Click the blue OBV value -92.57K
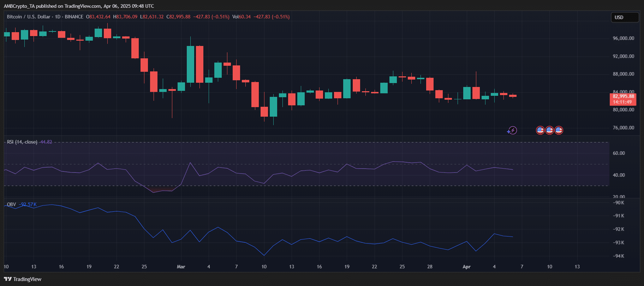Viewport: 644px width, 286px height. [28, 204]
